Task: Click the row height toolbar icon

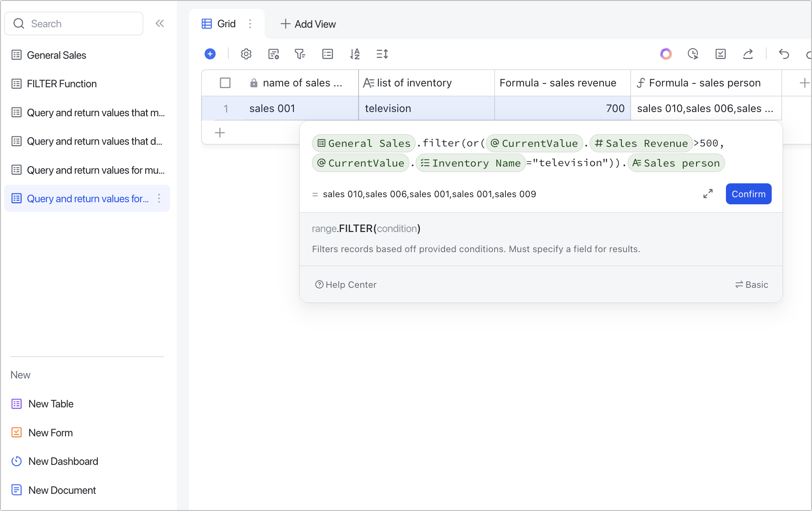Action: pos(382,54)
